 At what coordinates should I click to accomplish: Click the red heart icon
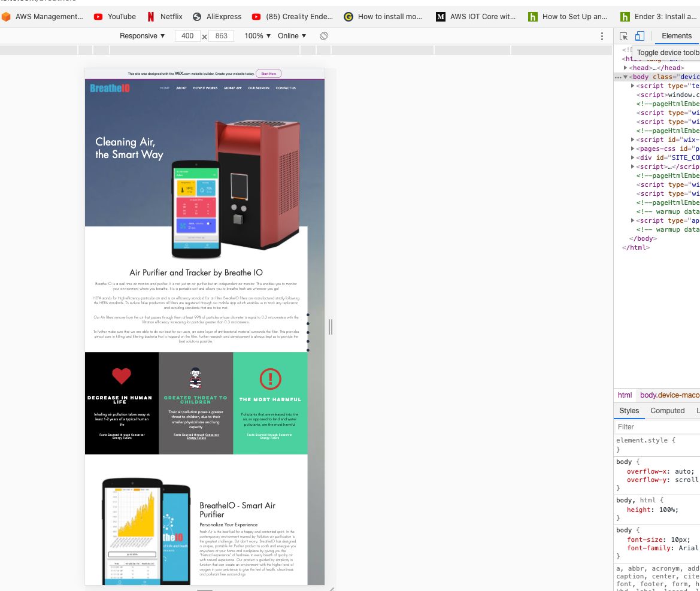[122, 376]
